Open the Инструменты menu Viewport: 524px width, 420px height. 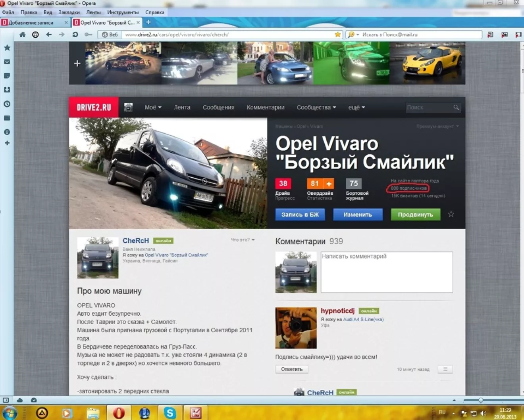pyautogui.click(x=123, y=12)
